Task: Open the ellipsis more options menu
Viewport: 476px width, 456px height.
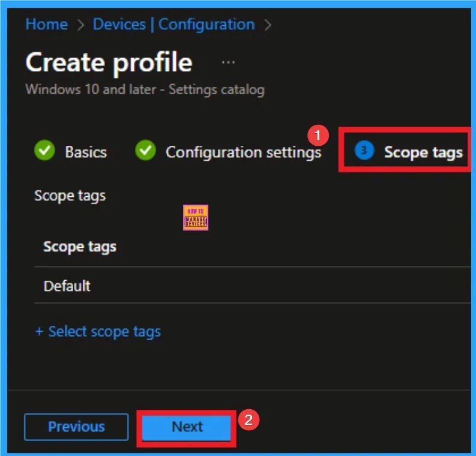Action: pos(228,63)
